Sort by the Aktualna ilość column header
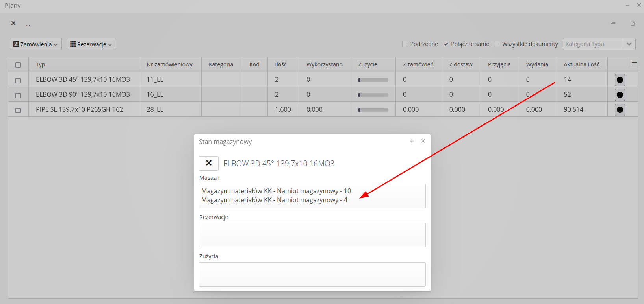Viewport: 644px width, 304px height. tap(581, 64)
